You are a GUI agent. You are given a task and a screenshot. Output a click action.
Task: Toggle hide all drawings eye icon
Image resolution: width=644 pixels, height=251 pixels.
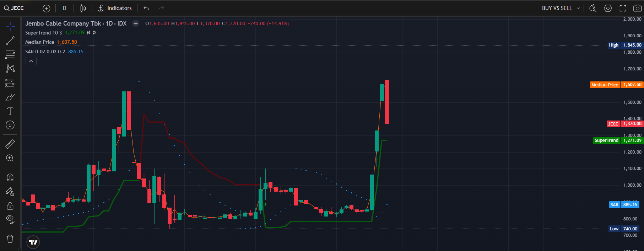coord(10,220)
